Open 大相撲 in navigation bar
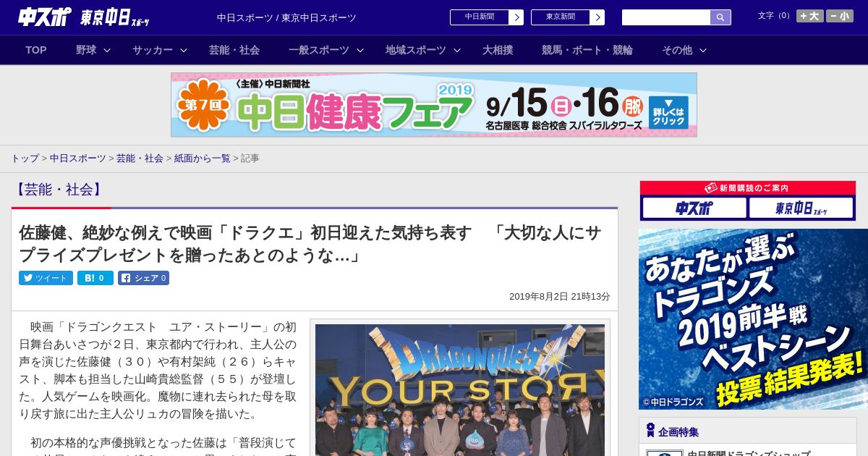868x456 pixels. click(x=498, y=50)
